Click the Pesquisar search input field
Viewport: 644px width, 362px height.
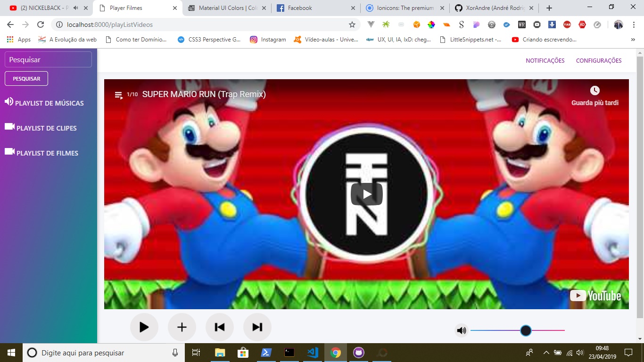click(48, 59)
